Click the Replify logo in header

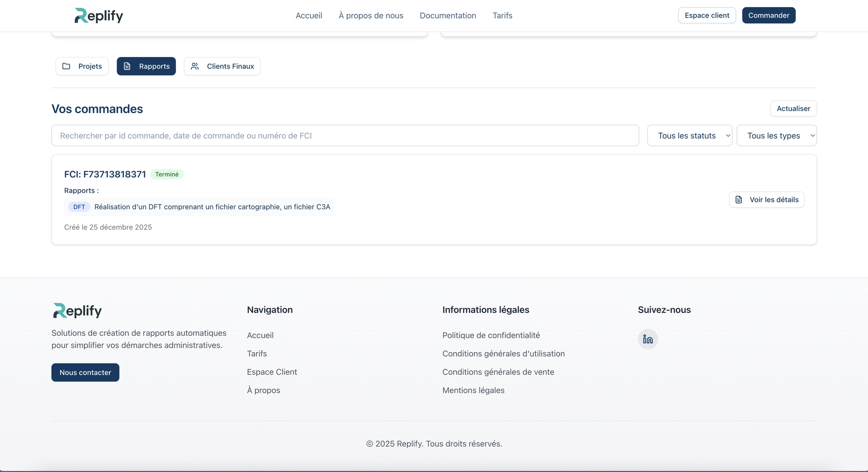[x=99, y=15]
